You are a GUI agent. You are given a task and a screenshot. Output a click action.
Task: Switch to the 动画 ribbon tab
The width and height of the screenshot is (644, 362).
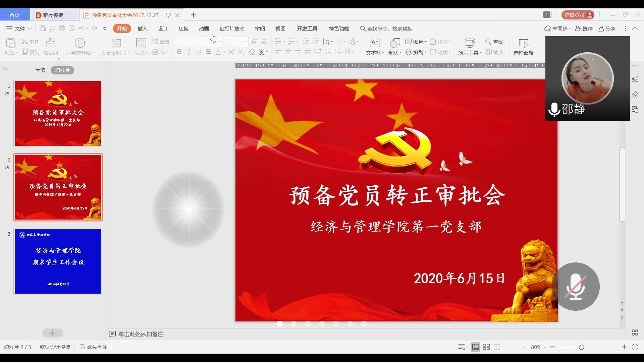tap(204, 28)
